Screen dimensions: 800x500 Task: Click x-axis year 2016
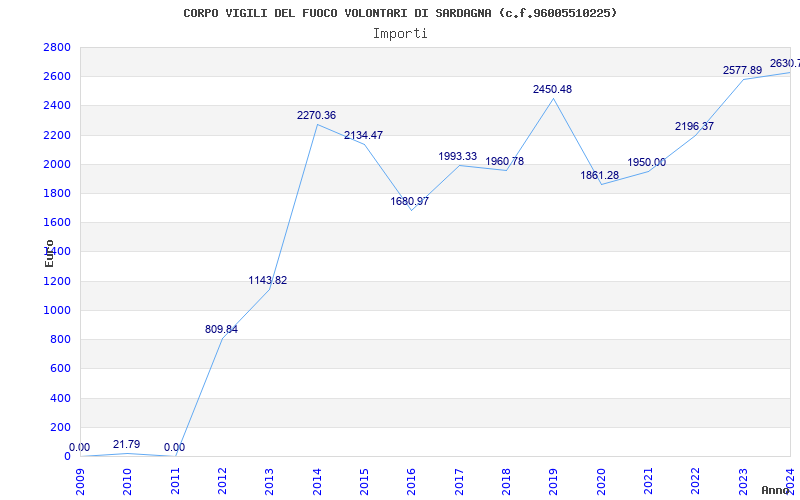coord(412,482)
